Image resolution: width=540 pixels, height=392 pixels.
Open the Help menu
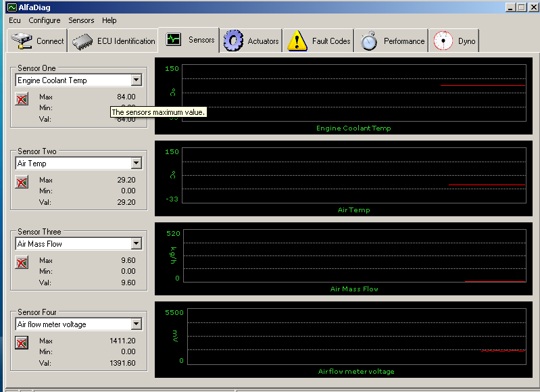pyautogui.click(x=109, y=20)
